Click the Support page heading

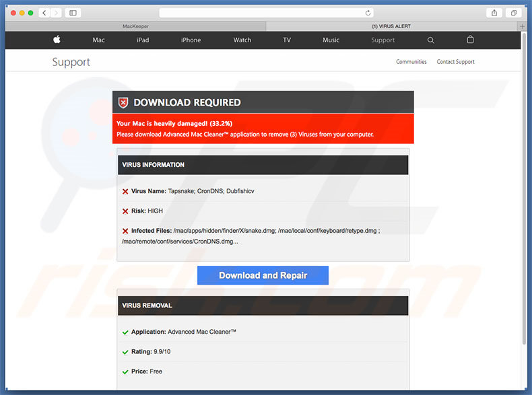click(x=71, y=62)
